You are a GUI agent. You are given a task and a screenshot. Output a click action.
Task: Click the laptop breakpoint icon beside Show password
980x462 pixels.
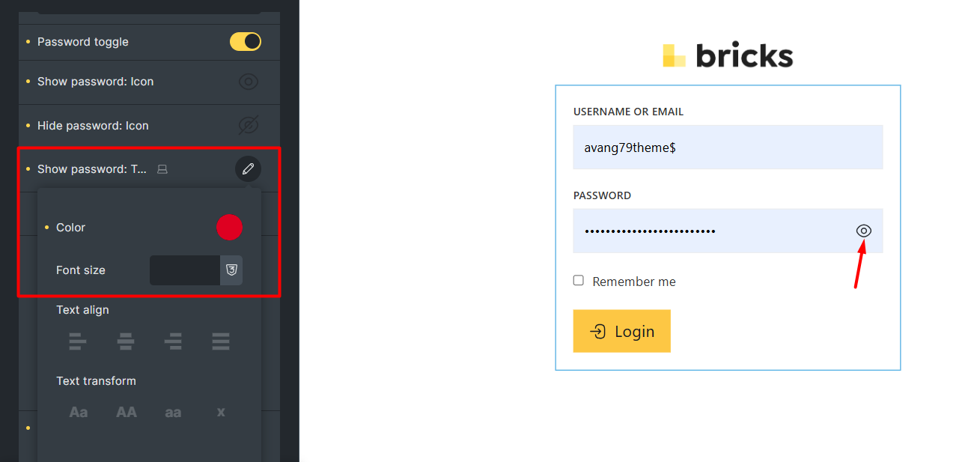point(162,170)
